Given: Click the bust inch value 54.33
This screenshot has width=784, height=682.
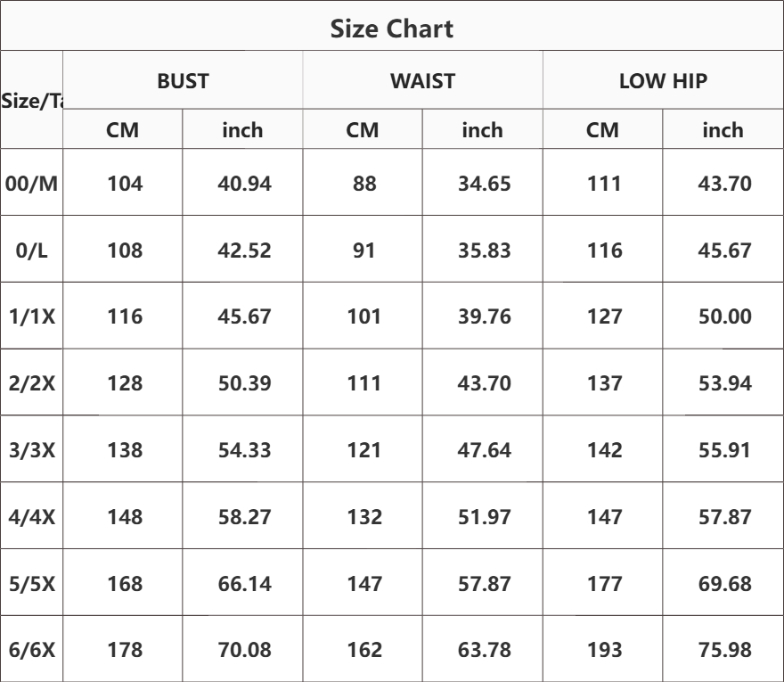Looking at the screenshot, I should (244, 450).
